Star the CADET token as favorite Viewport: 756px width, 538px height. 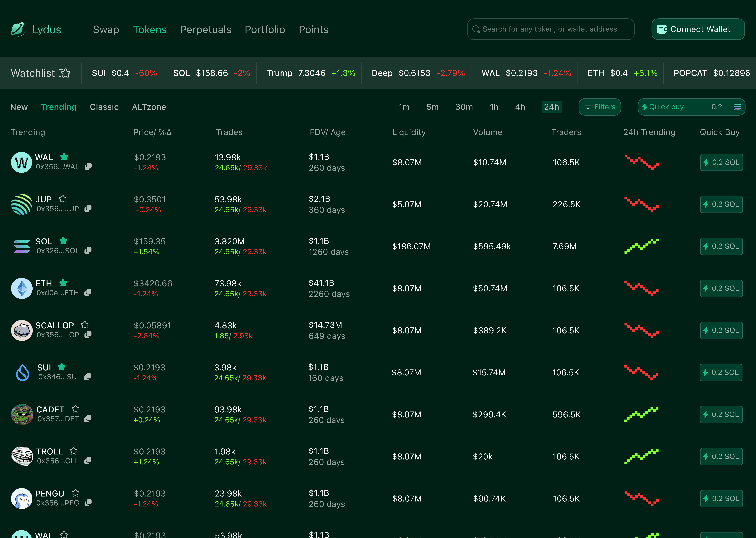[75, 409]
